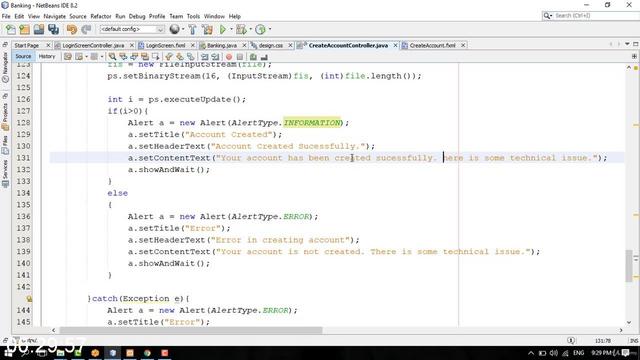
Task: Open the Refactor menu
Action: point(101,16)
